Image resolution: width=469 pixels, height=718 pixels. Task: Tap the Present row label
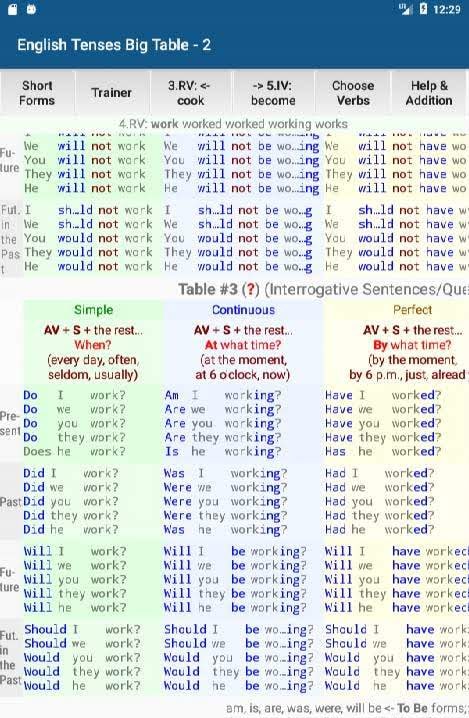(x=11, y=424)
